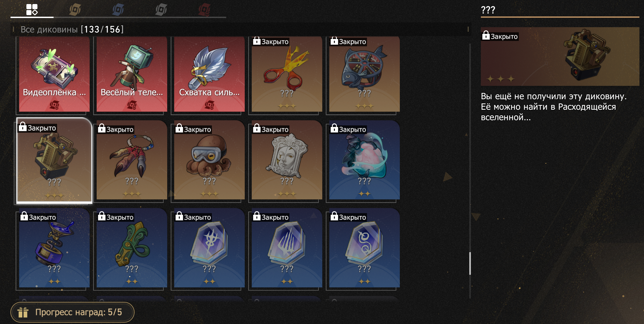Select the locked claw necklace curio
644x324 pixels.
pyautogui.click(x=132, y=160)
